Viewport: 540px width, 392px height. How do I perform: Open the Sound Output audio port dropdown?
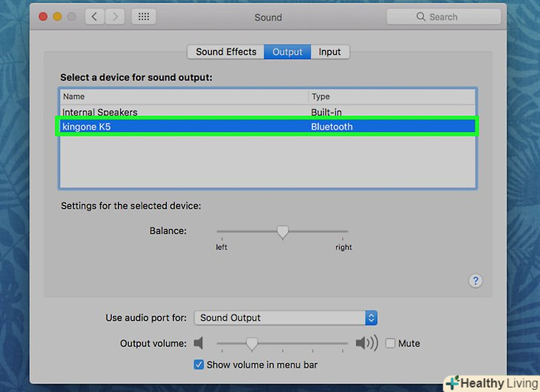point(286,318)
